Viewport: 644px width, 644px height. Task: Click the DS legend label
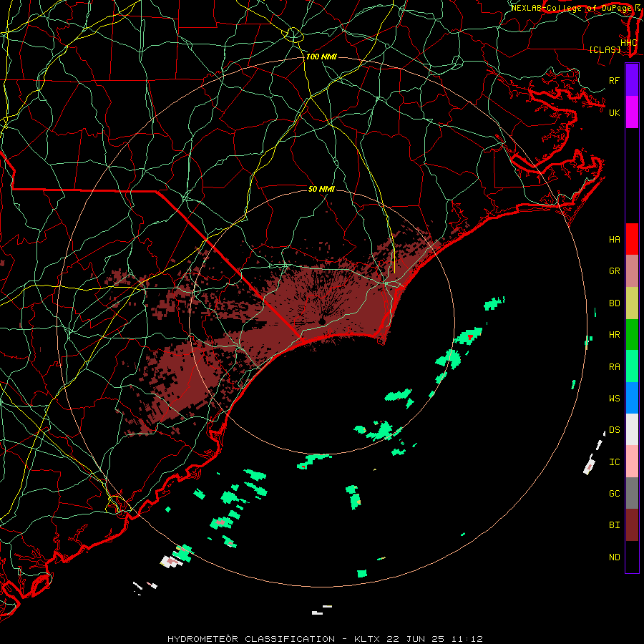615,430
